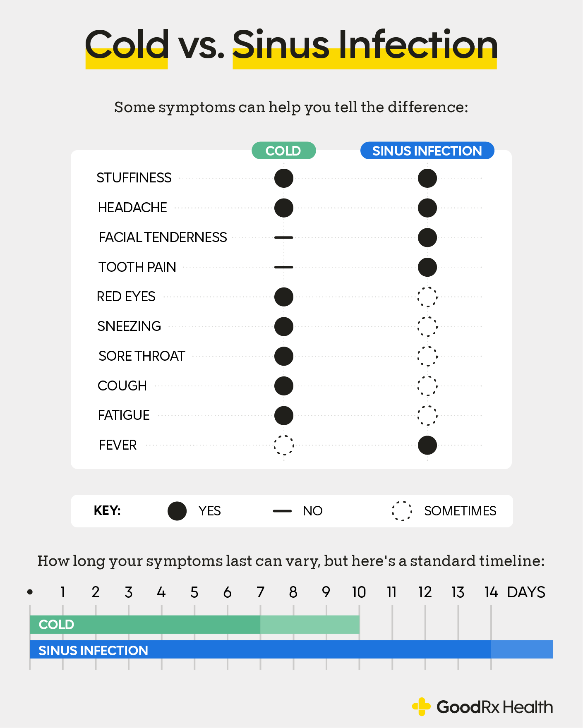
Task: Click the YES filled dot in key
Action: (177, 511)
